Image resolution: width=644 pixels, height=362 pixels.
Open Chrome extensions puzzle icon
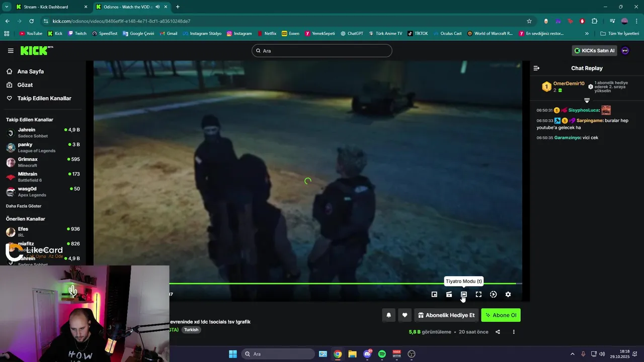(x=595, y=21)
